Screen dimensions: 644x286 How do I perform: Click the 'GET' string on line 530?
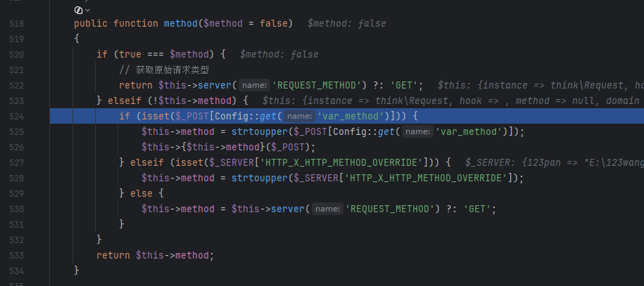(476, 209)
